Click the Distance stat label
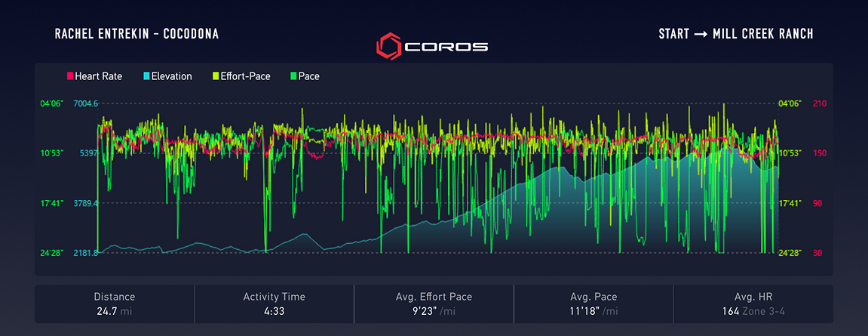The image size is (868, 336). pos(115,297)
